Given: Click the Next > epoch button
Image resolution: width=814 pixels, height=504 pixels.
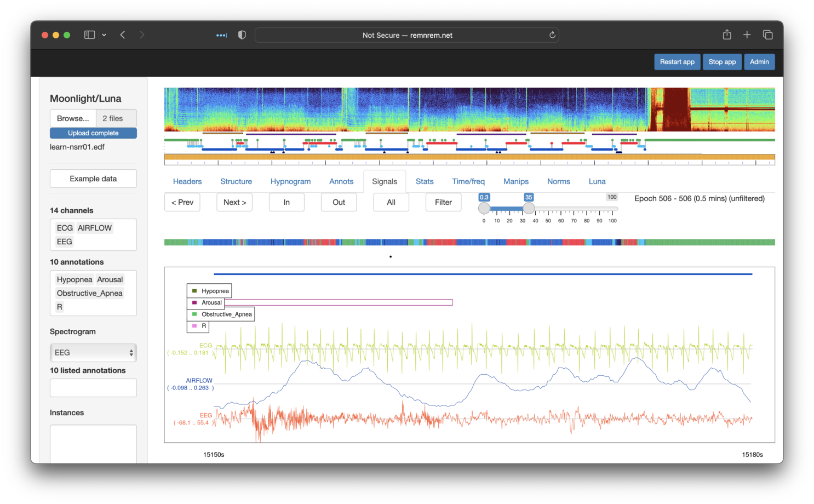Looking at the screenshot, I should (234, 202).
